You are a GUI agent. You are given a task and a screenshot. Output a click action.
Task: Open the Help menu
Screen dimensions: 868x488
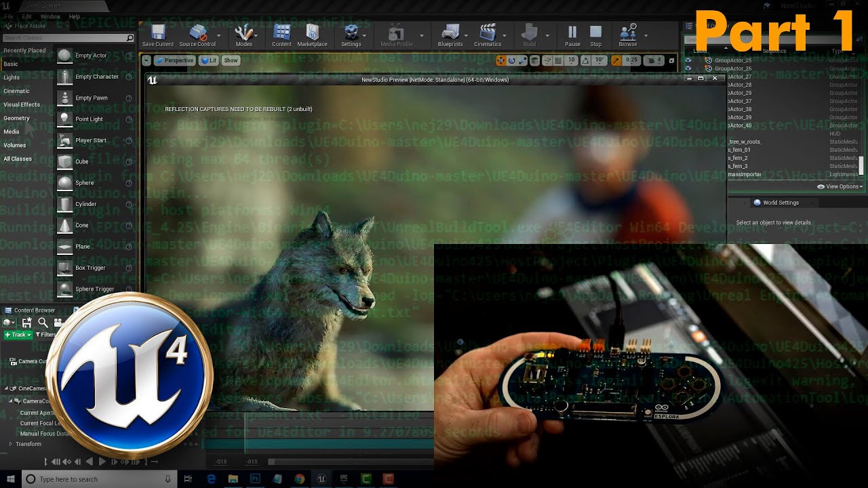75,16
